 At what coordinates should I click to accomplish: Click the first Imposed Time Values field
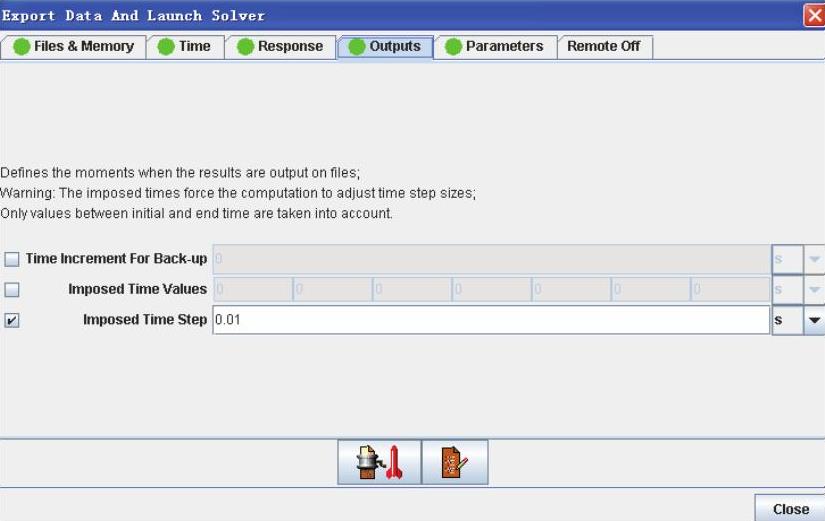[252, 290]
